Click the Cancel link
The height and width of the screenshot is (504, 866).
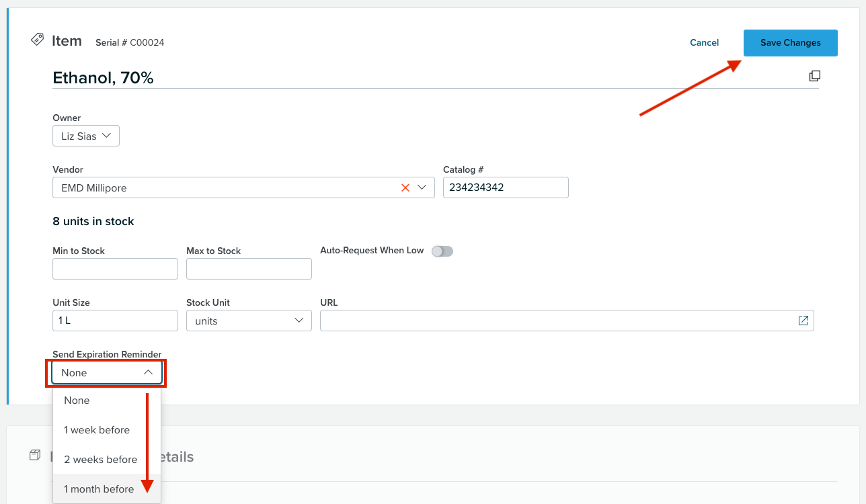coord(704,42)
